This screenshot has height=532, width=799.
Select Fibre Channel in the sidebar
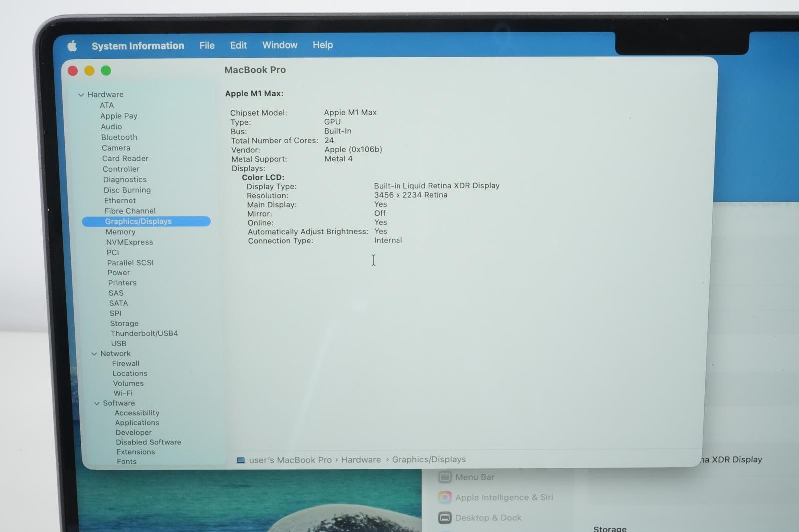[x=130, y=211]
